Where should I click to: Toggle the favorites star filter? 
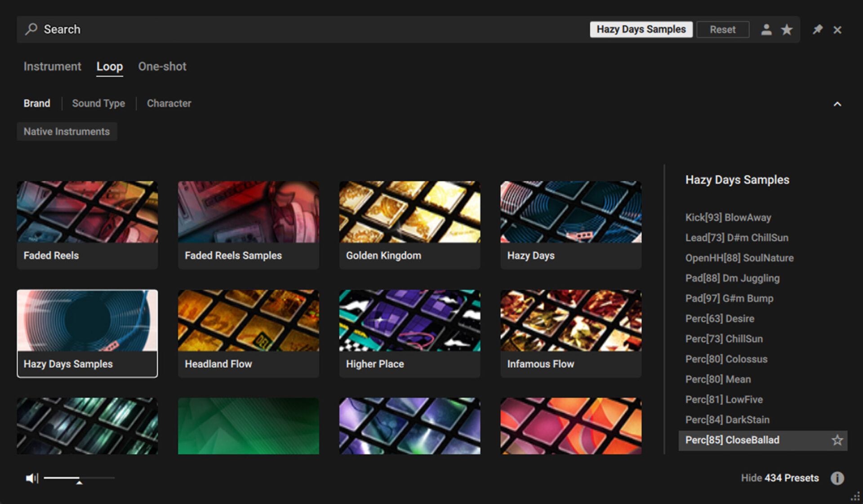[x=787, y=30]
